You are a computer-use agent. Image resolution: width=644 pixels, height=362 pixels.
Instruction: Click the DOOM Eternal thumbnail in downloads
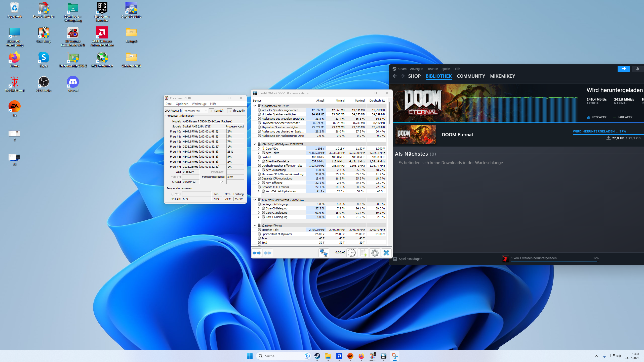(416, 134)
